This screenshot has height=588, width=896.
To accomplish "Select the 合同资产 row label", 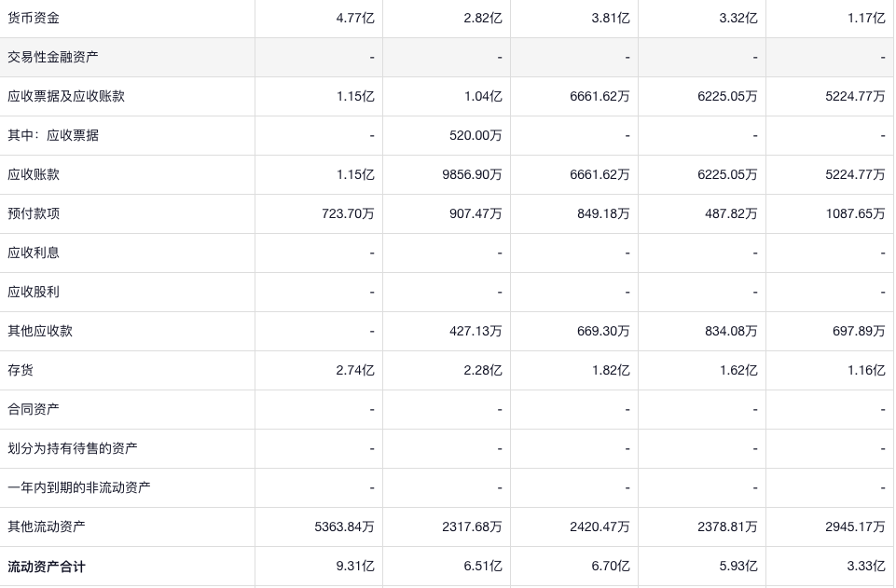I will [34, 409].
